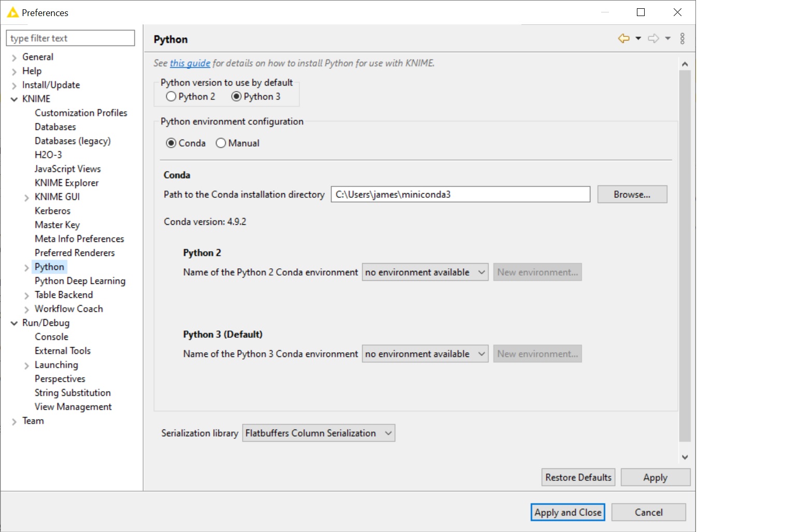The width and height of the screenshot is (796, 532).
Task: Collapse the Run/Debug tree node
Action: click(14, 323)
